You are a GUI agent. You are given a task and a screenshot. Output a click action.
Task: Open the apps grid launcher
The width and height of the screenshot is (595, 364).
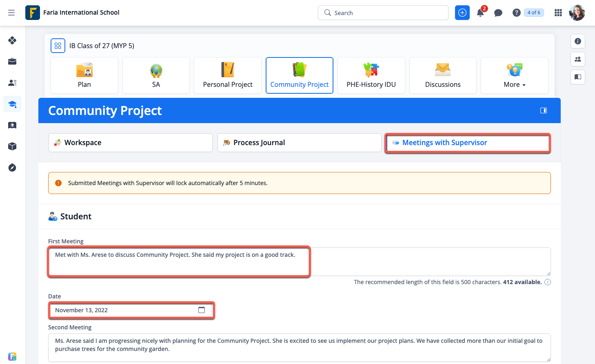[558, 13]
